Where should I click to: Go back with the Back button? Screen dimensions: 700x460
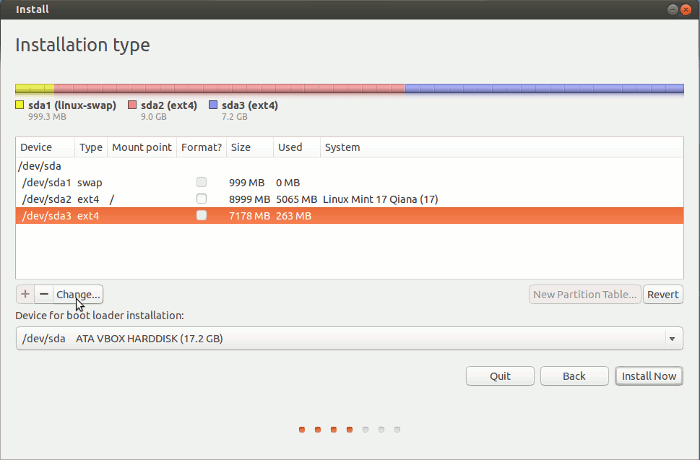coord(574,376)
